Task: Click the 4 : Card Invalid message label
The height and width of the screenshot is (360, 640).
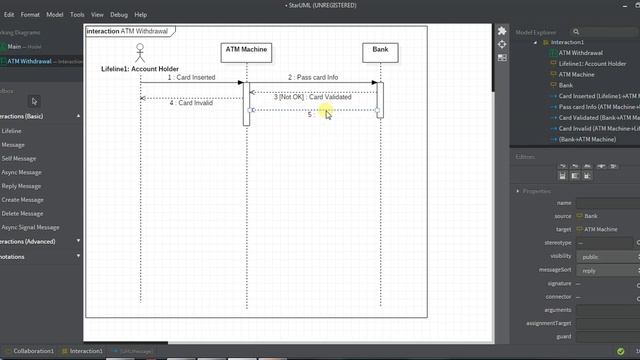Action: click(x=191, y=103)
